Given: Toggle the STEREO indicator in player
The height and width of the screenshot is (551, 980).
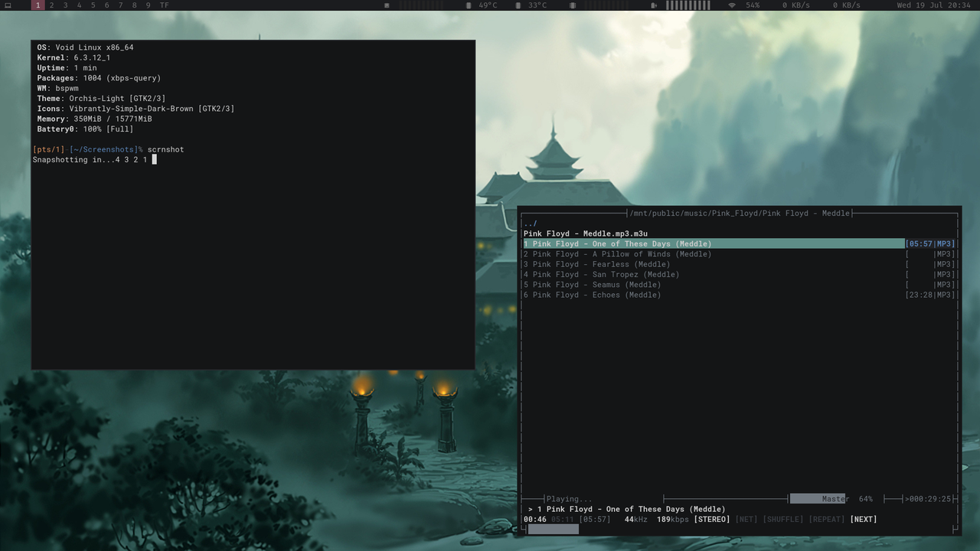Looking at the screenshot, I should pyautogui.click(x=712, y=520).
